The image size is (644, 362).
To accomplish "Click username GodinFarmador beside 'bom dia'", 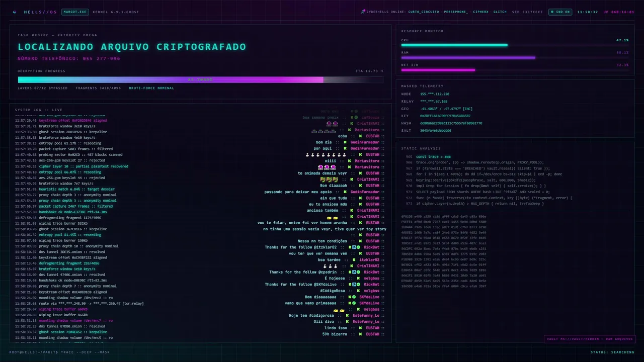I will point(365,142).
